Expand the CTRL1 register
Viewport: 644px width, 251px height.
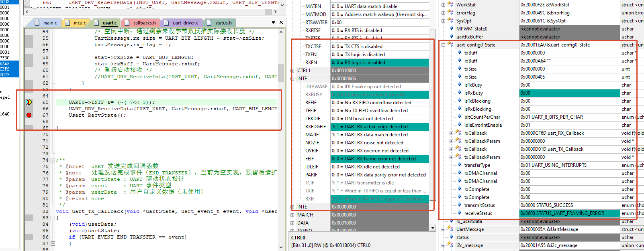point(292,71)
